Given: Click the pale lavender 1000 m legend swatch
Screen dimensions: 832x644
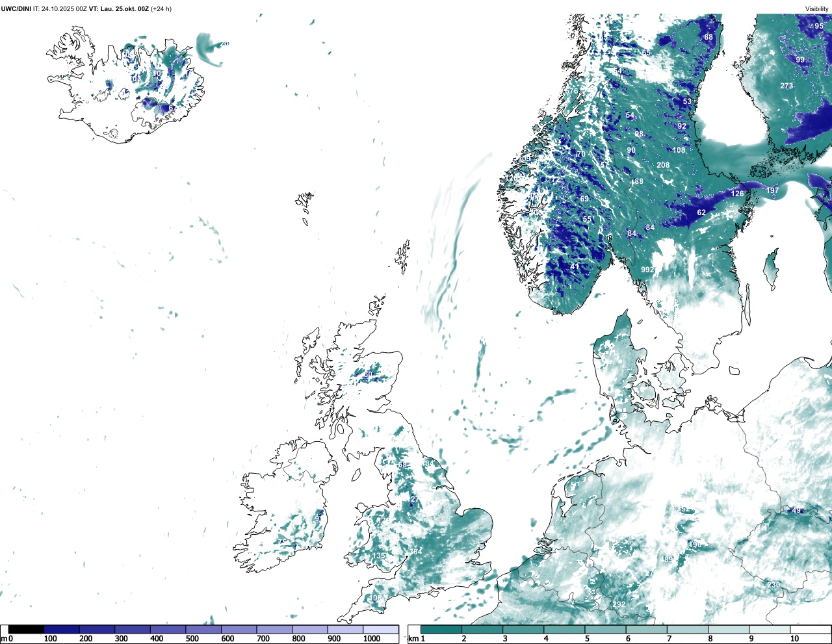Looking at the screenshot, I should coord(381,630).
